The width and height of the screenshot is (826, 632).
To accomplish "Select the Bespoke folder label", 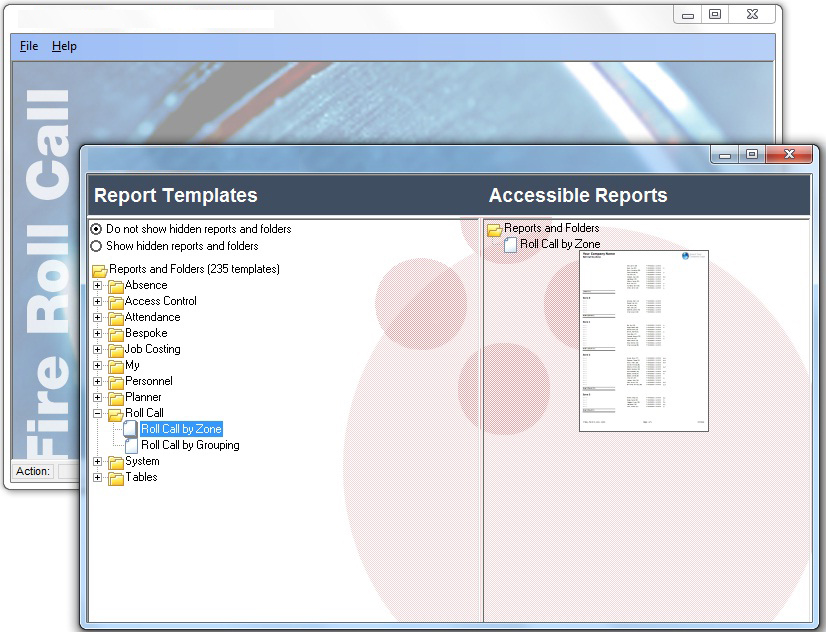I will click(x=146, y=333).
